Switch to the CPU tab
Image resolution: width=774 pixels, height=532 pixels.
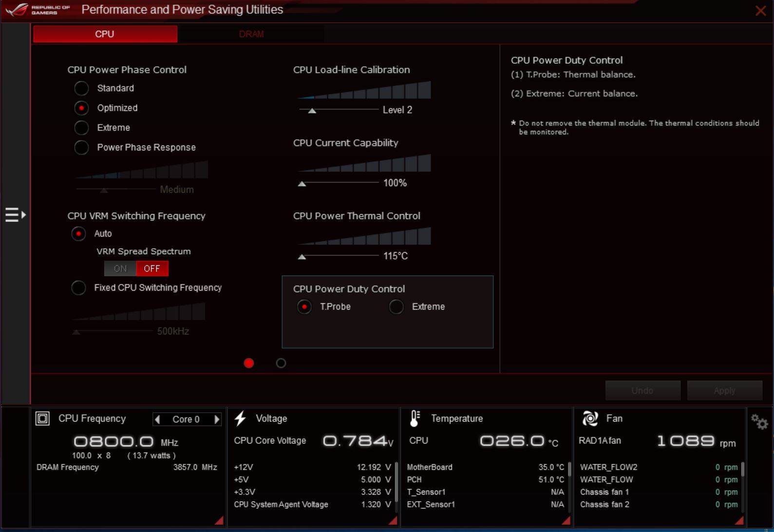point(105,34)
